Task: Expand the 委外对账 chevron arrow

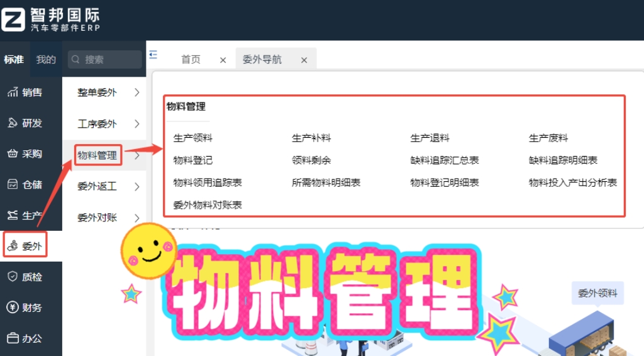Action: [x=136, y=218]
